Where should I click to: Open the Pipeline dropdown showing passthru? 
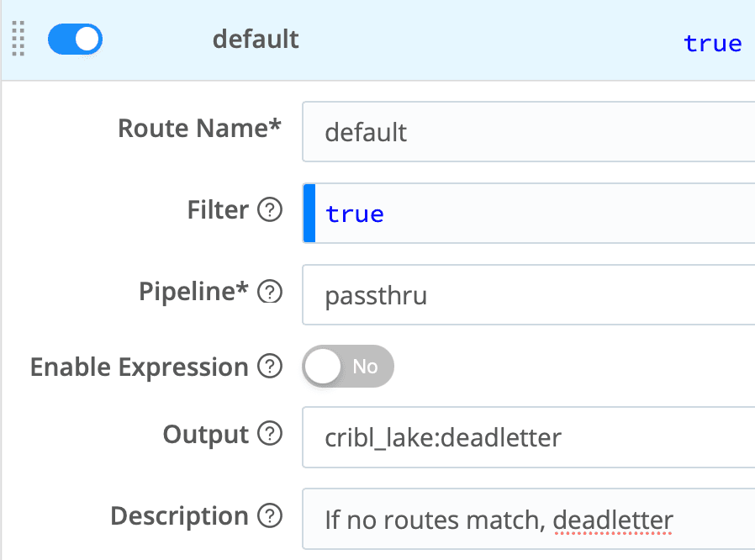[528, 296]
